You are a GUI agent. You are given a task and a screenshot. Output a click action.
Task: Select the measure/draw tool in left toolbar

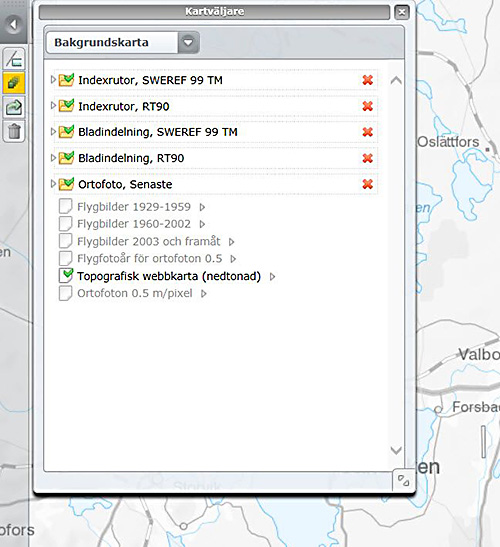14,59
